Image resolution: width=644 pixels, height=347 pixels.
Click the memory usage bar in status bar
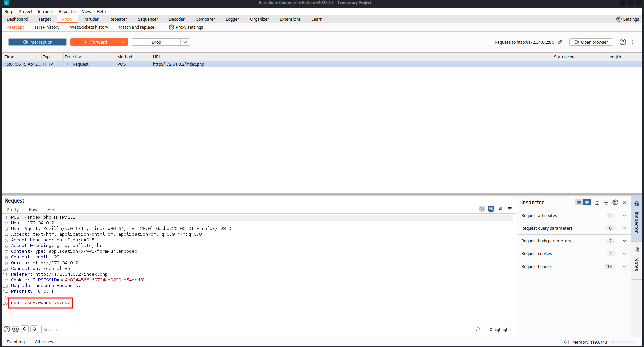(624, 342)
